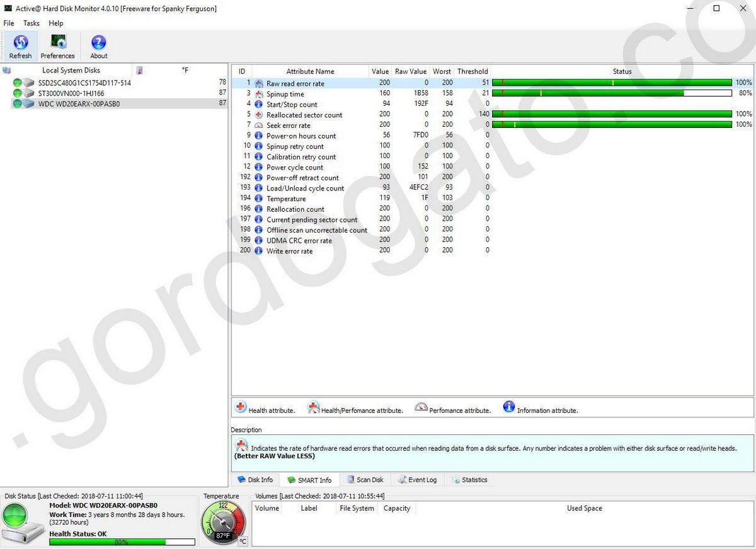This screenshot has height=549, width=756.
Task: Click the Health Status progress bar
Action: (x=122, y=543)
